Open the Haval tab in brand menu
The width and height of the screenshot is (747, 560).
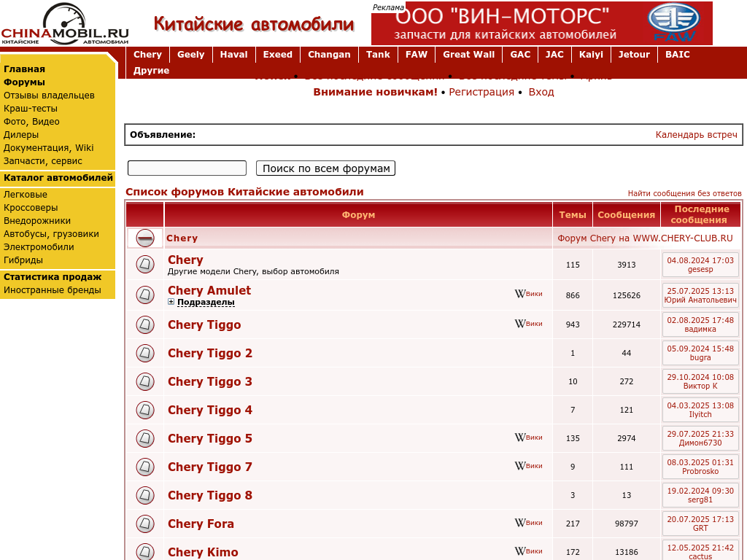coord(233,55)
